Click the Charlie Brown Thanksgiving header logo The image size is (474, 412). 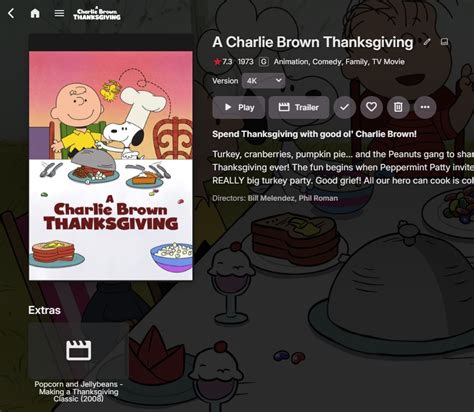[97, 14]
